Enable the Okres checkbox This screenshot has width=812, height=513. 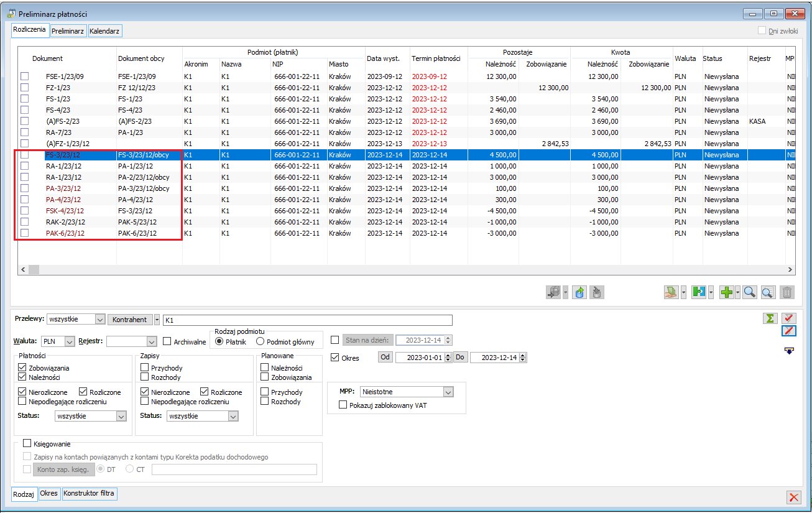[335, 358]
